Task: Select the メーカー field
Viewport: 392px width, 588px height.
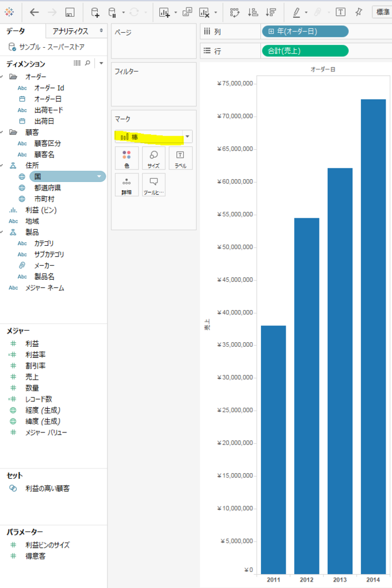Action: point(44,265)
